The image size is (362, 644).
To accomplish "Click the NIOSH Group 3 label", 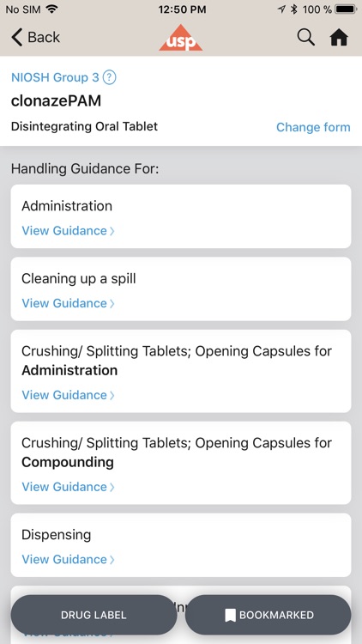I will [x=55, y=77].
